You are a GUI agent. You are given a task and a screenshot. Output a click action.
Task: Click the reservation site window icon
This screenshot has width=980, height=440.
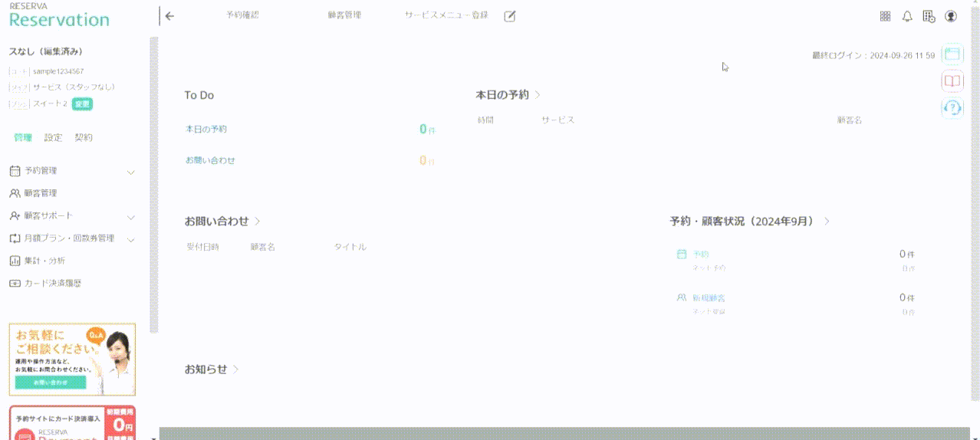952,54
